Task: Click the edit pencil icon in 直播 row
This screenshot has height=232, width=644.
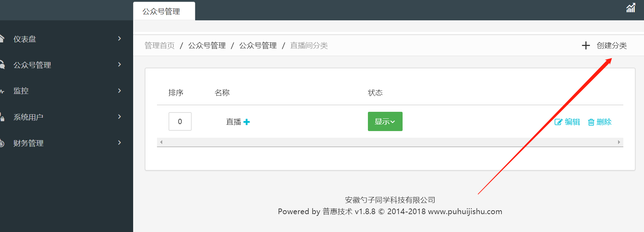Action: pos(559,122)
